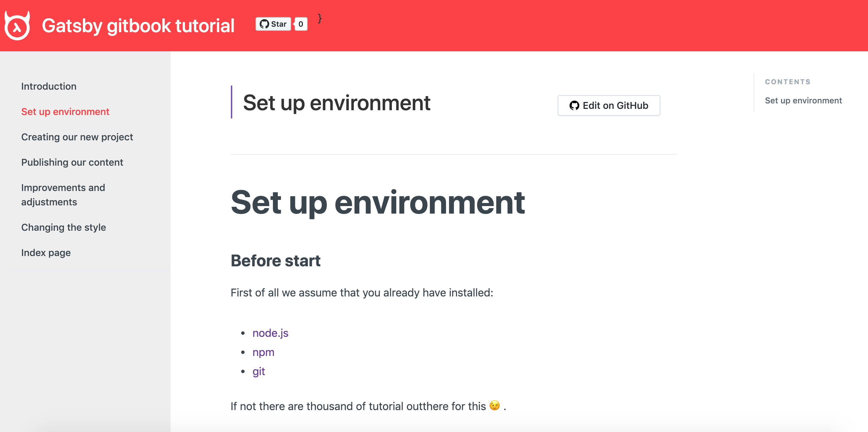Open the node.js link
Screen dimensions: 868x432
pyautogui.click(x=270, y=333)
